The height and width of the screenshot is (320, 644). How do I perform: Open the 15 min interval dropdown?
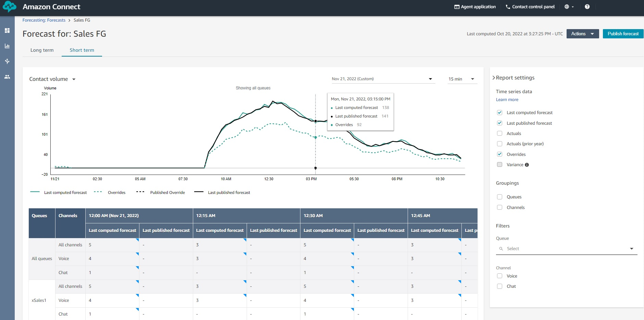(462, 79)
